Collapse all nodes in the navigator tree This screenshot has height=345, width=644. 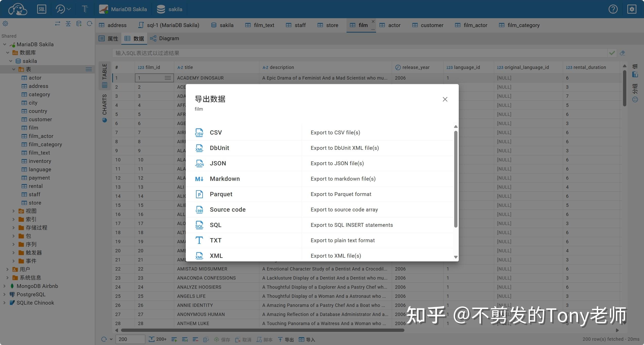pyautogui.click(x=68, y=23)
